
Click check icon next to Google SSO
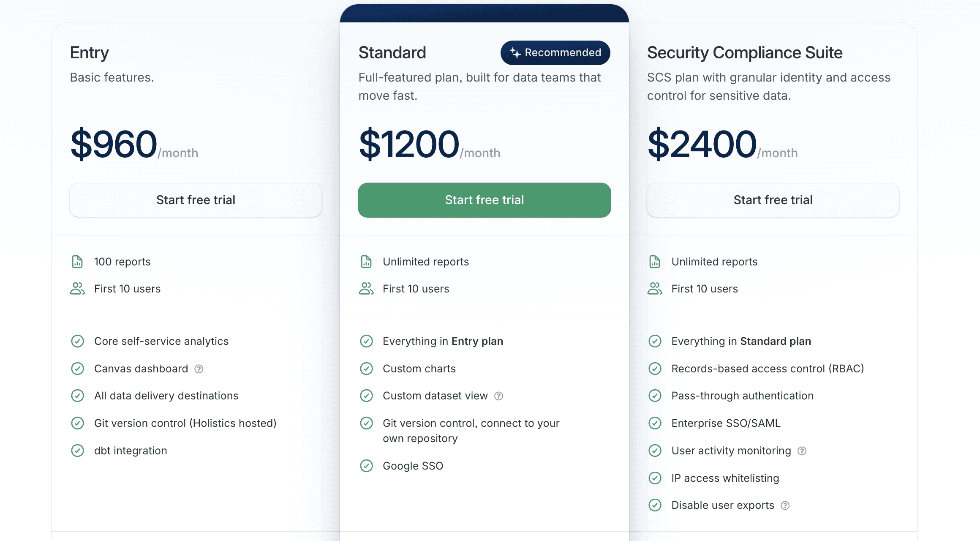[x=366, y=466]
